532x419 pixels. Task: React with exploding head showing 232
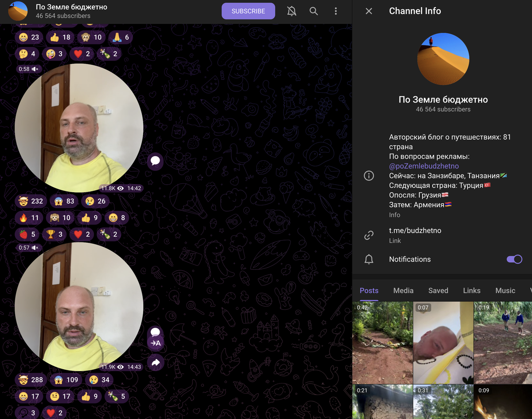pyautogui.click(x=31, y=201)
